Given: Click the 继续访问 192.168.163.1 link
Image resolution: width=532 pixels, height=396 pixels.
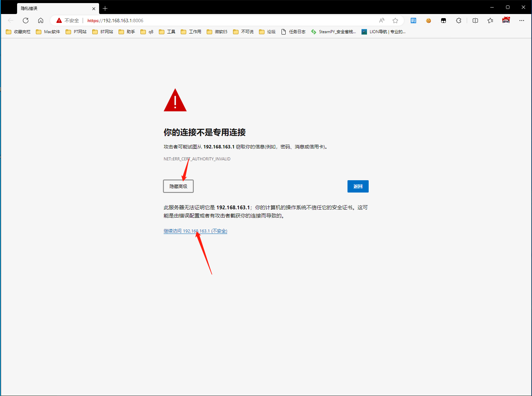Looking at the screenshot, I should coord(195,231).
